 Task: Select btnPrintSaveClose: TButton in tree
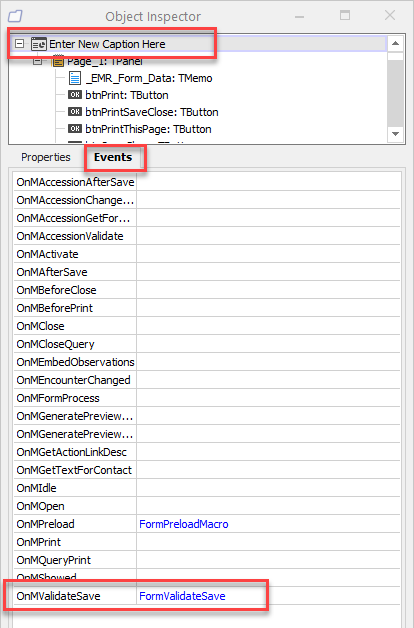(x=152, y=112)
